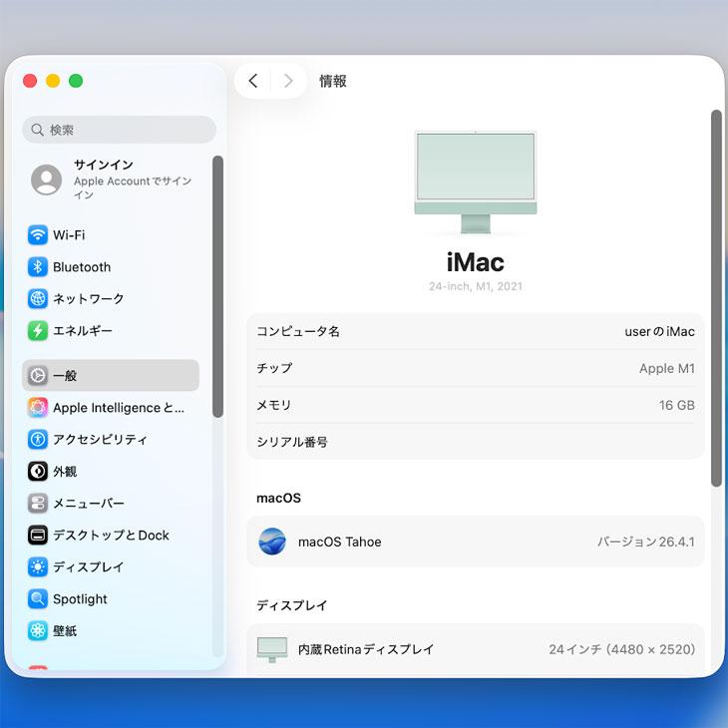Open Wi-Fi settings icon in sidebar
The height and width of the screenshot is (728, 728).
click(x=38, y=235)
